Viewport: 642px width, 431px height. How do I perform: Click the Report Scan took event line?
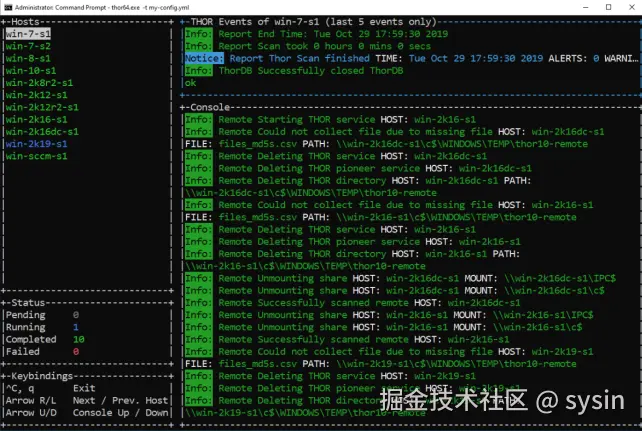[307, 46]
